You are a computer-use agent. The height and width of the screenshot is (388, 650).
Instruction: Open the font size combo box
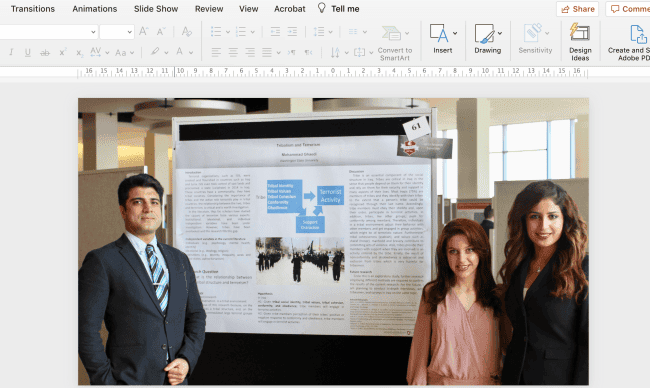point(117,32)
